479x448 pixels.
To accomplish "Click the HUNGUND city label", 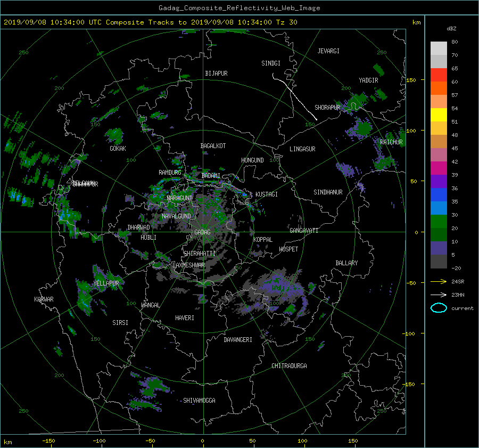I will tap(252, 160).
